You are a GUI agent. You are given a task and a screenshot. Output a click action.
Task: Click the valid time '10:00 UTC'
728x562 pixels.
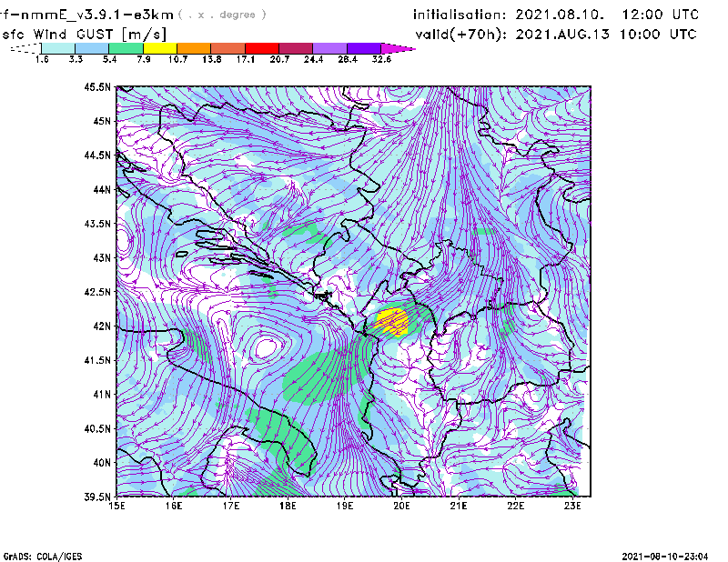(658, 35)
